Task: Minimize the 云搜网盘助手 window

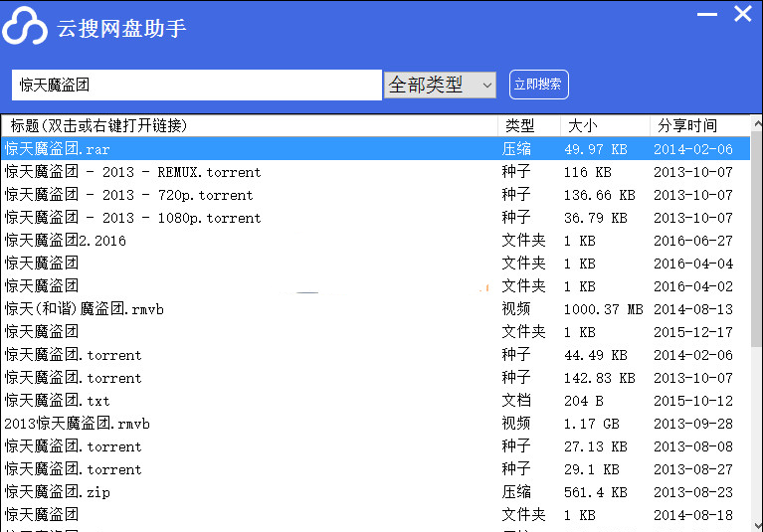Action: click(706, 14)
